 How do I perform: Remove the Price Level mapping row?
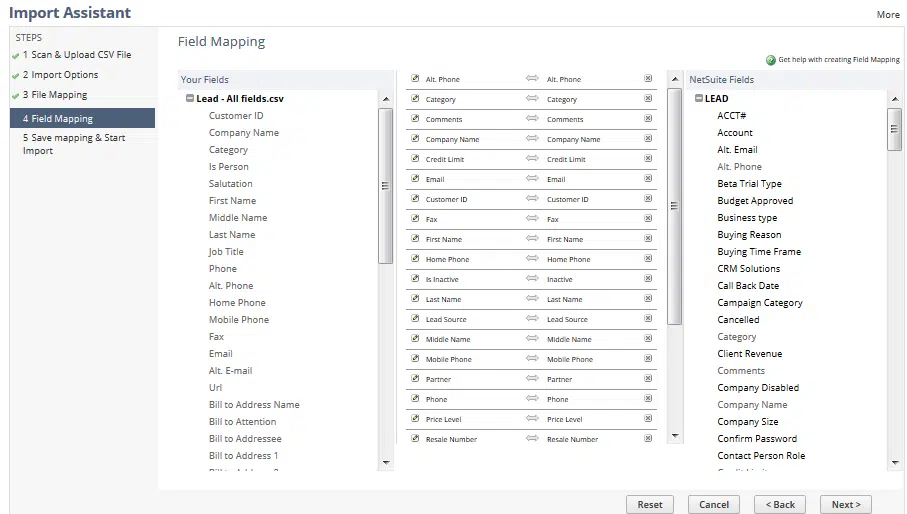(648, 419)
